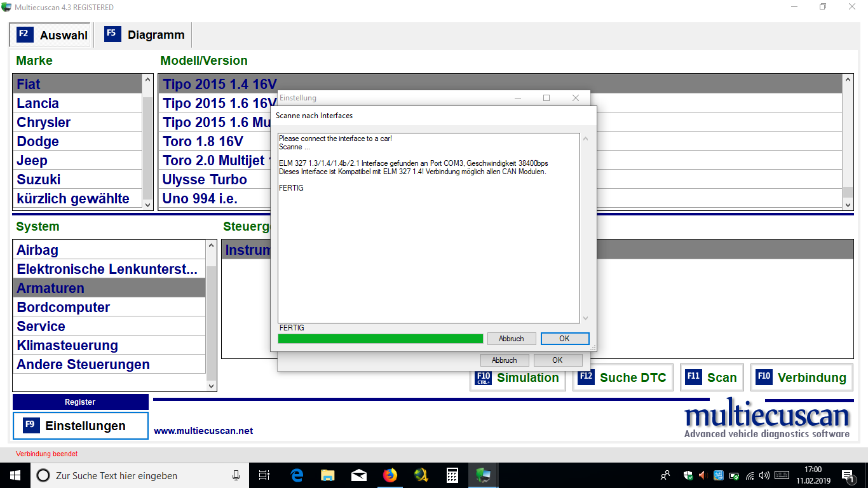Click OK in the Scanne nach Interfaces dialog
The width and height of the screenshot is (868, 488).
click(564, 339)
